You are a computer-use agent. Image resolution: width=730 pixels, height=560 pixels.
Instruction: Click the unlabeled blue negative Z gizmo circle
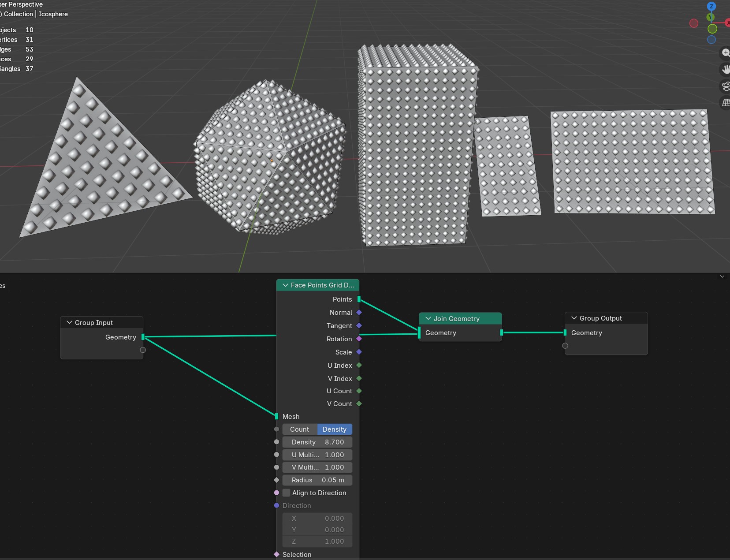point(711,40)
